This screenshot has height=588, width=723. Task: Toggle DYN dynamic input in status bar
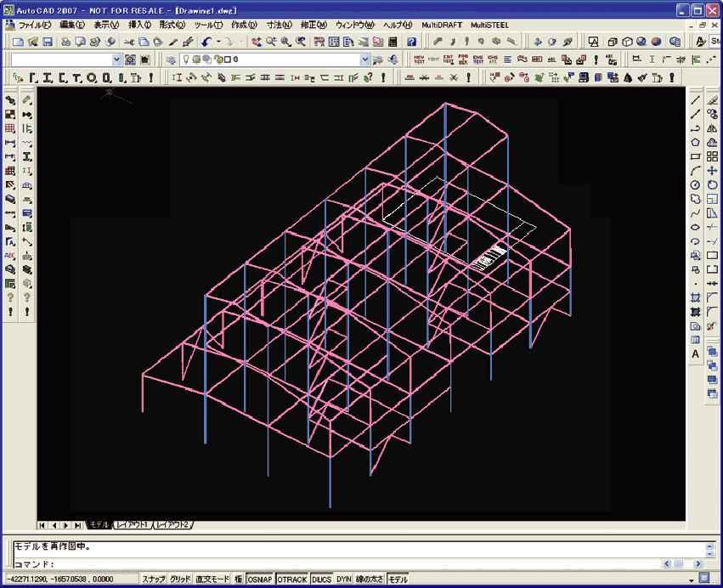point(343,579)
